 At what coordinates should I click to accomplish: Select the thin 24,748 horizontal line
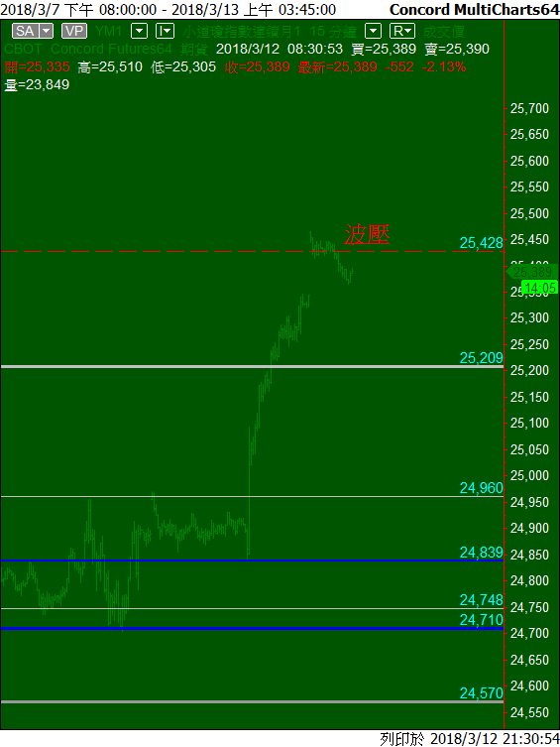[x=252, y=608]
